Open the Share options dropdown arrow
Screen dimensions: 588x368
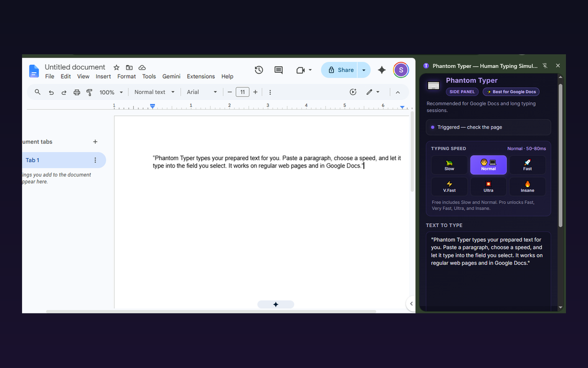point(363,70)
